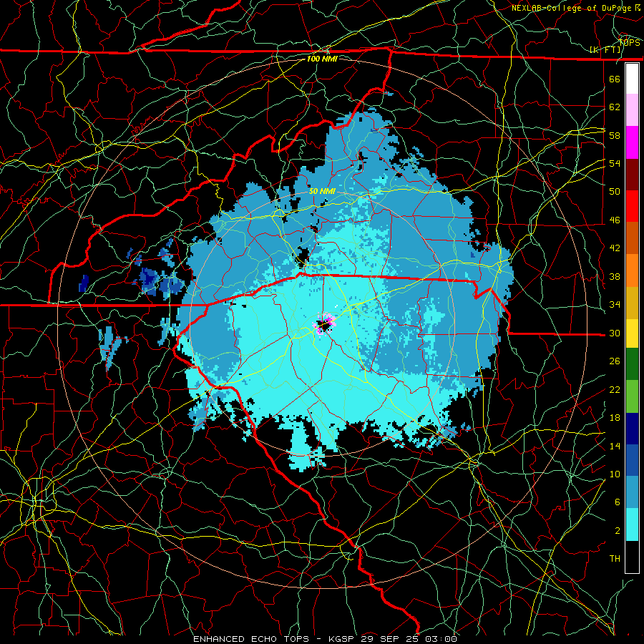Click the legend value '38'
This screenshot has height=644, width=644.
pos(615,276)
